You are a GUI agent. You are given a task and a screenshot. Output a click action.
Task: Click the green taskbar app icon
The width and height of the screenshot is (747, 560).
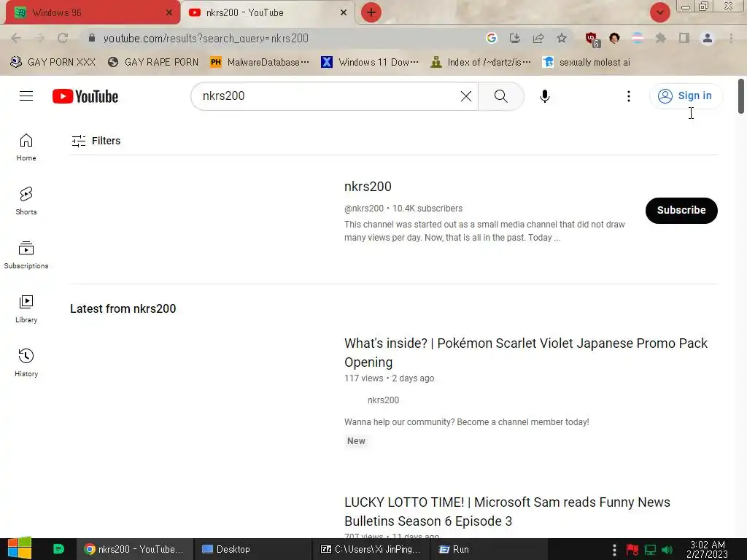58,550
